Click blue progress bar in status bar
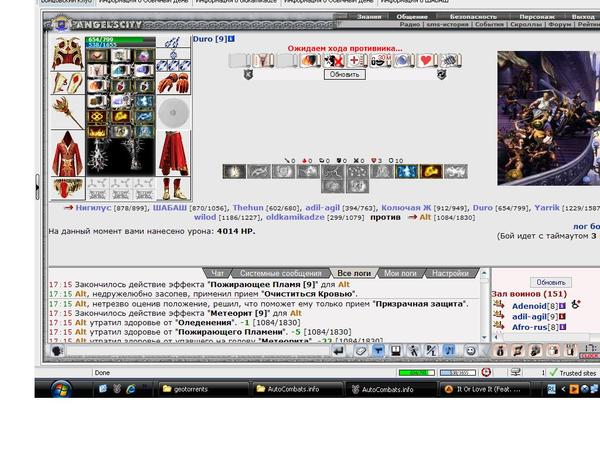Image resolution: width=600 pixels, height=450 pixels. pos(458,372)
